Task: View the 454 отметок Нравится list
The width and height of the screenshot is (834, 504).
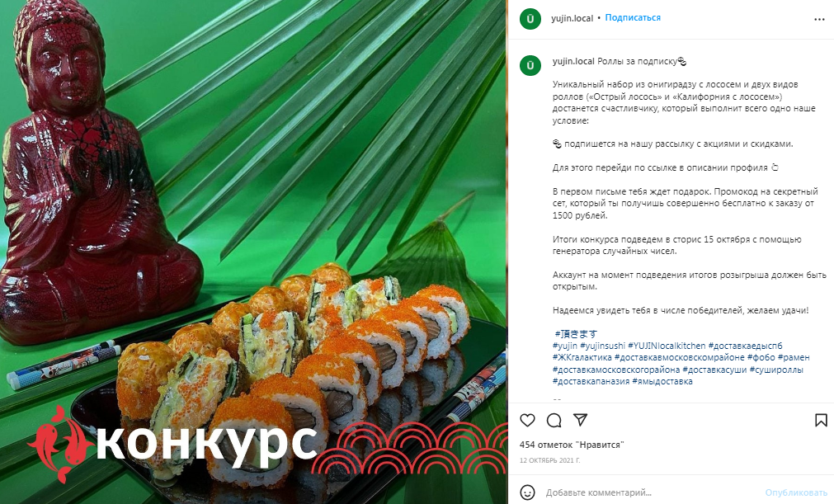Action: click(x=572, y=445)
